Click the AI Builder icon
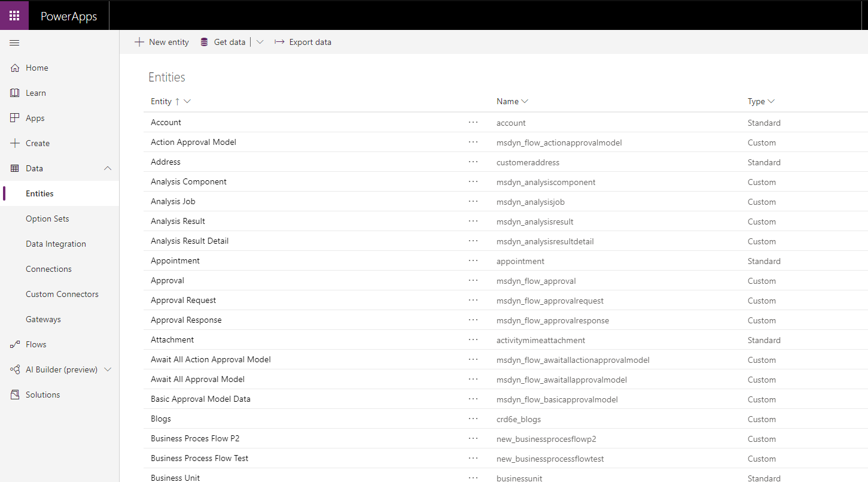The height and width of the screenshot is (482, 868). click(15, 370)
